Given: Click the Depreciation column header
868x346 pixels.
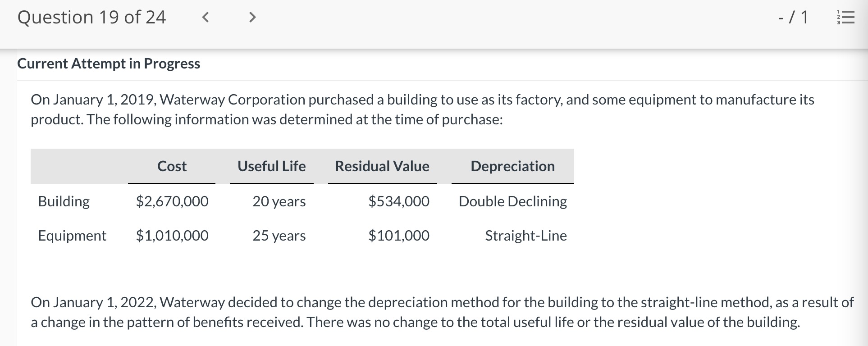Looking at the screenshot, I should point(512,166).
